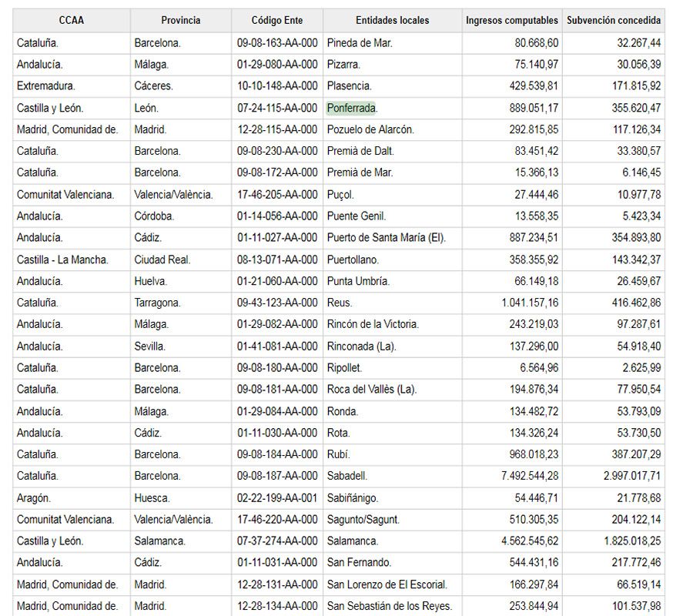Click the Entidades locales column header
The image size is (693, 616).
392,20
